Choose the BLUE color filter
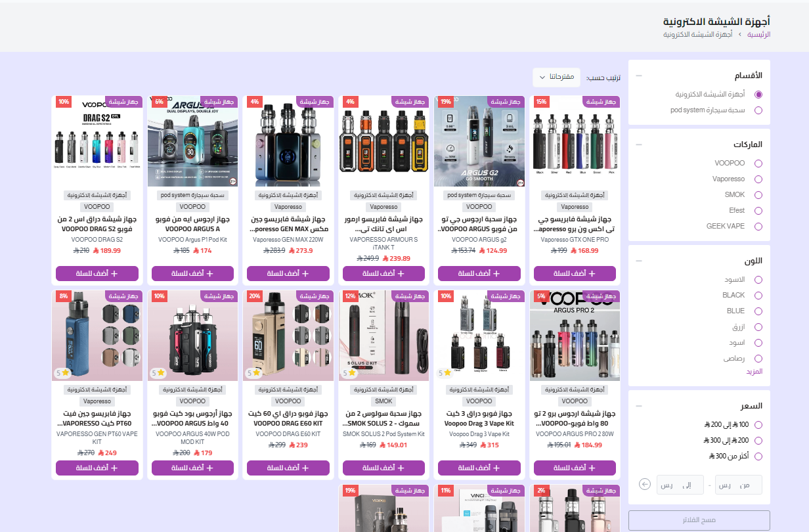The width and height of the screenshot is (809, 532). click(758, 311)
